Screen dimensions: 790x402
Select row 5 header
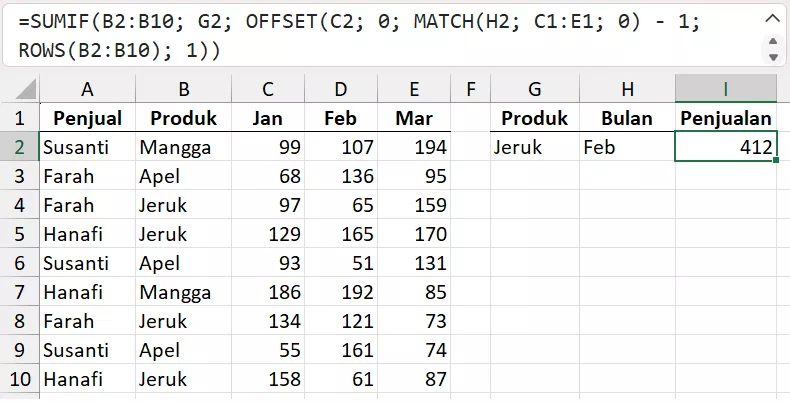(x=20, y=235)
